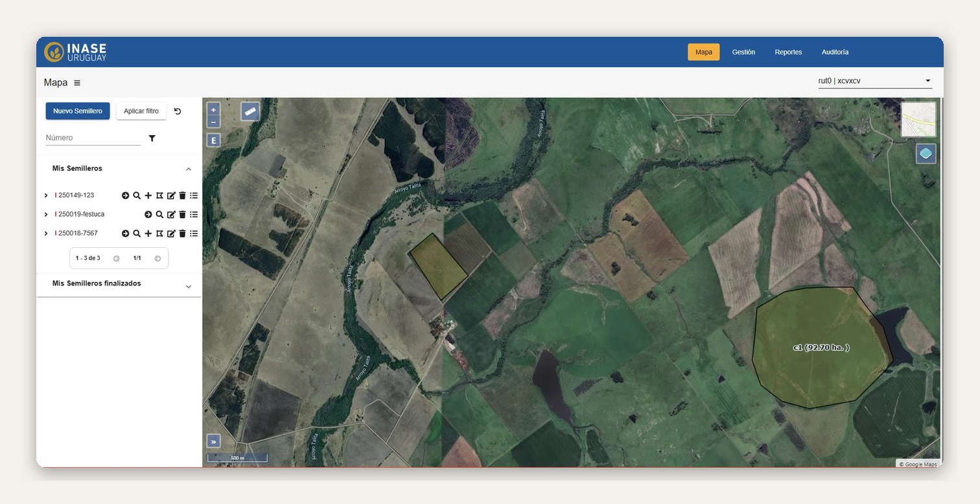Expand the 250019-festuca tree row
This screenshot has width=980, height=504.
(46, 215)
